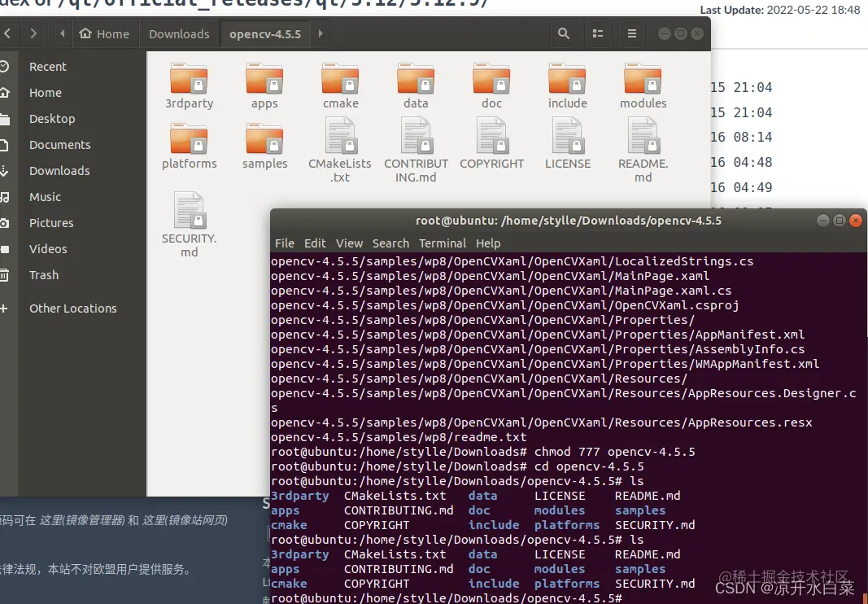Click opencv-4.5.5 in the path bar
868x604 pixels.
point(265,34)
